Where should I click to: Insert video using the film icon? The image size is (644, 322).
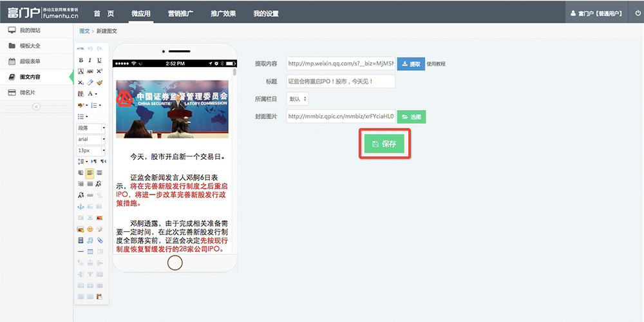click(80, 240)
